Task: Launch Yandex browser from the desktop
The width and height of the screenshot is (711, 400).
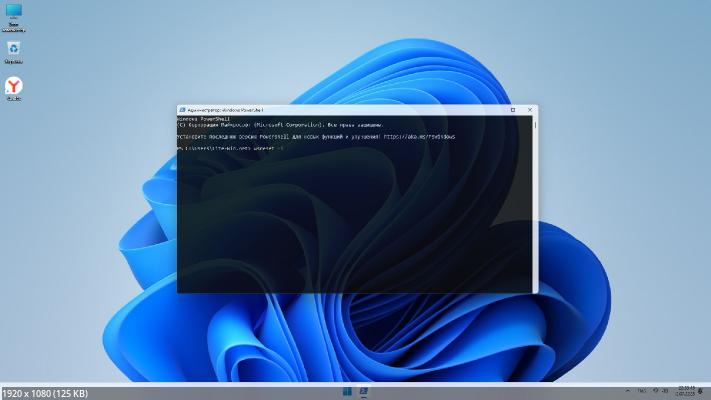Action: coord(14,89)
